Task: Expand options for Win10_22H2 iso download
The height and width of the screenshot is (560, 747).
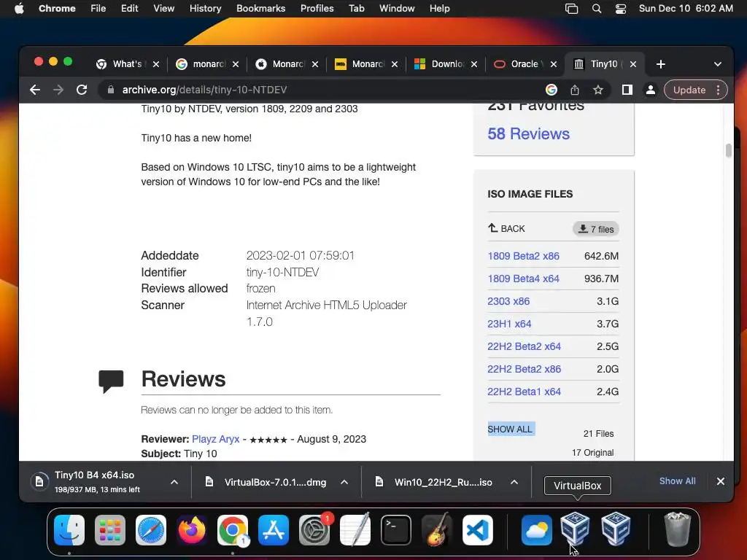Action: pos(514,482)
